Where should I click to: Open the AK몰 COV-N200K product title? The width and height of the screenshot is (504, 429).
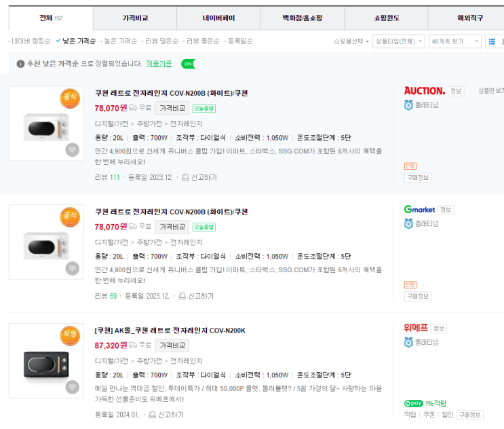click(170, 331)
